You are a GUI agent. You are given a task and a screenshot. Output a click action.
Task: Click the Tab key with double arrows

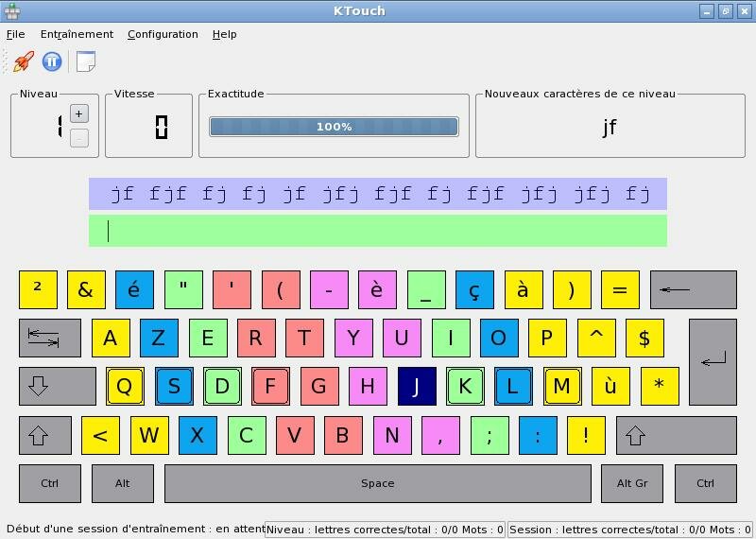50,338
